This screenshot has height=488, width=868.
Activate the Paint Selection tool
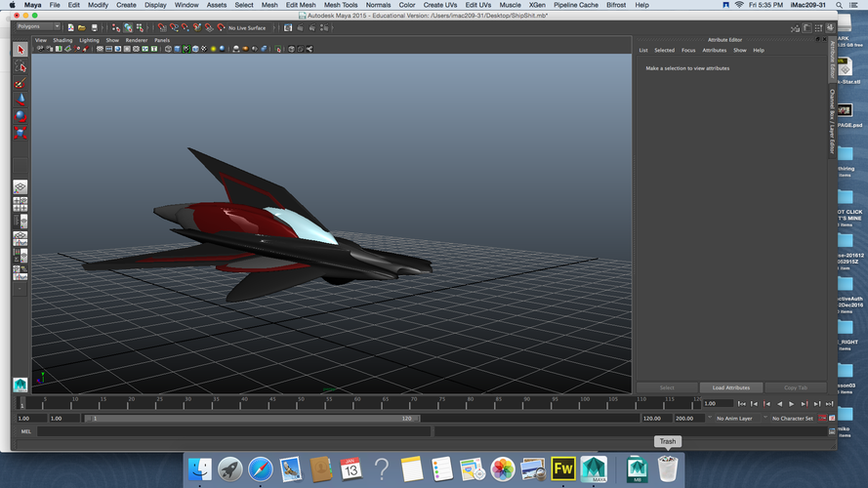(x=21, y=84)
